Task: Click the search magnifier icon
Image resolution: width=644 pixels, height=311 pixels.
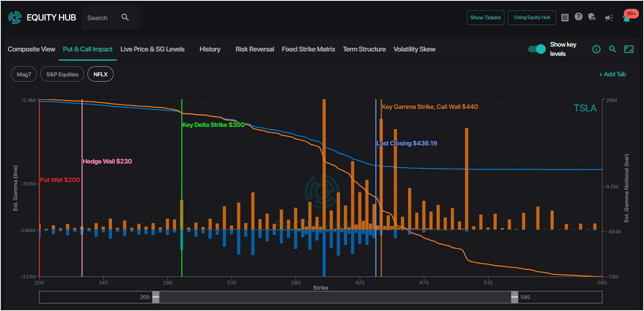Action: point(125,17)
